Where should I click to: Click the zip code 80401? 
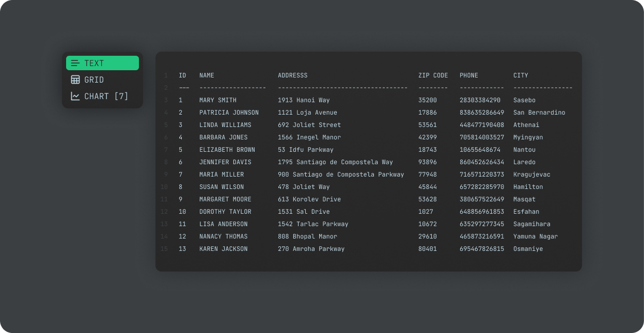click(428, 248)
